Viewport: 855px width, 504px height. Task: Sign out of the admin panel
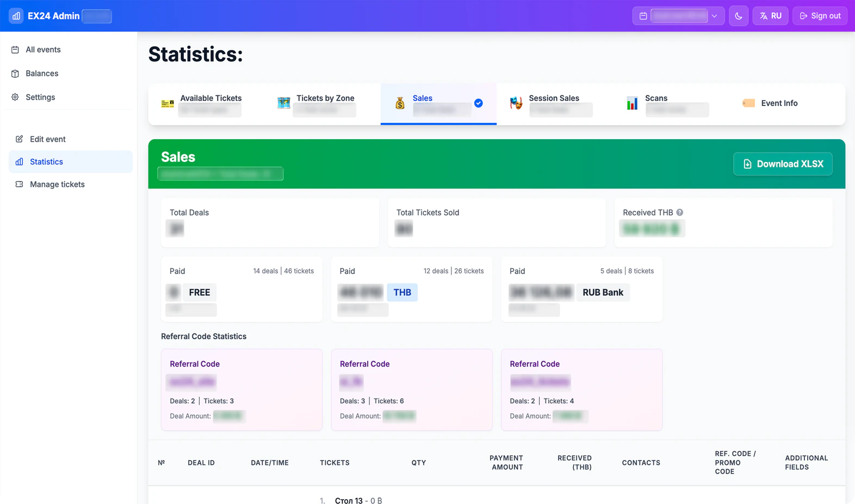pos(820,16)
